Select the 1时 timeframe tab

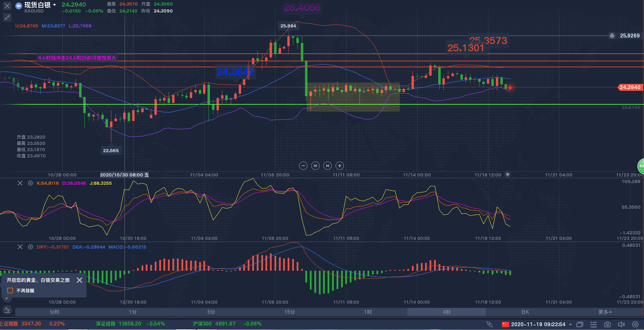[368, 312]
